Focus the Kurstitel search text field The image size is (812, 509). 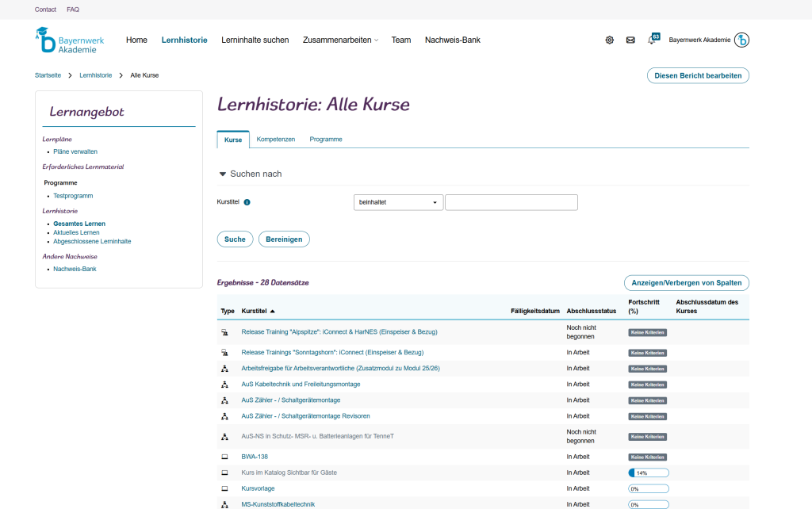coord(511,202)
